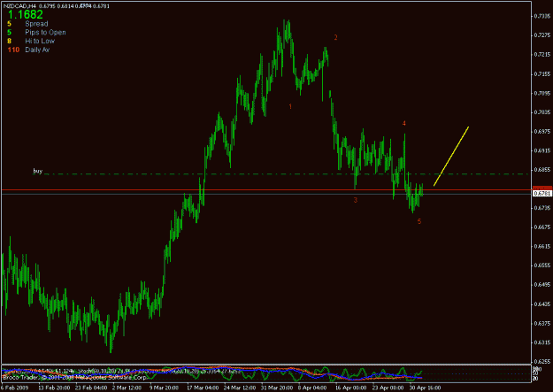Select the red wave label 2
This screenshot has width=553, height=392.
click(x=335, y=37)
